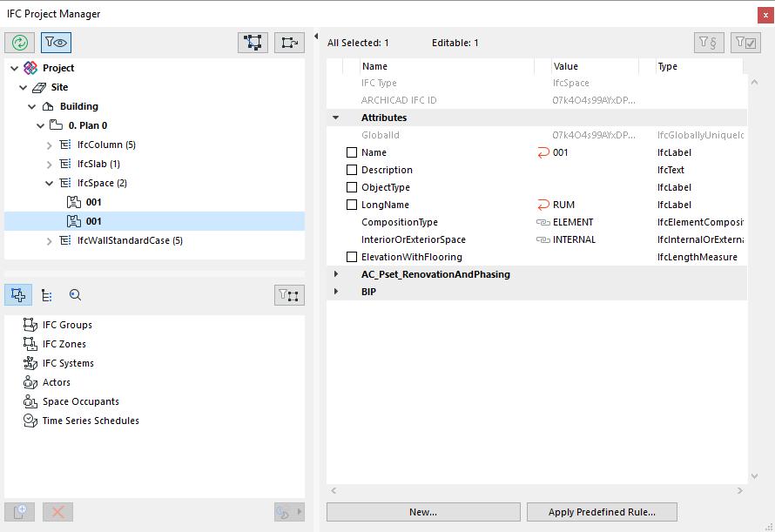Click the properties scrollbar down arrow
This screenshot has height=532, width=775.
(754, 476)
